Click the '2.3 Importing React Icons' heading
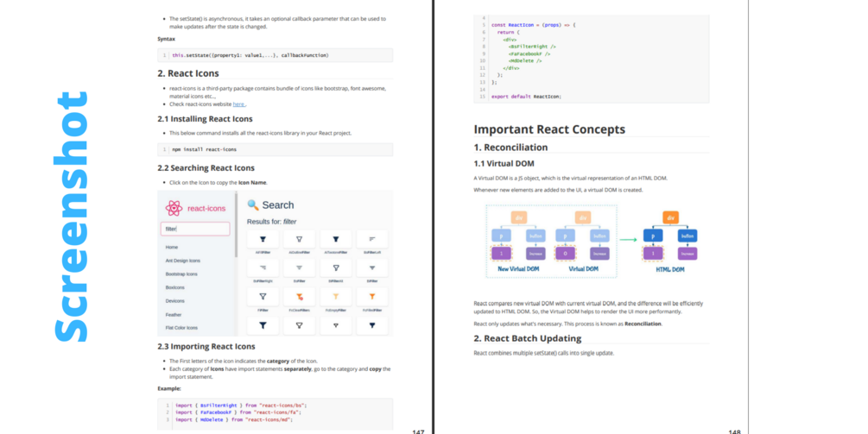Image resolution: width=868 pixels, height=434 pixels. (206, 347)
